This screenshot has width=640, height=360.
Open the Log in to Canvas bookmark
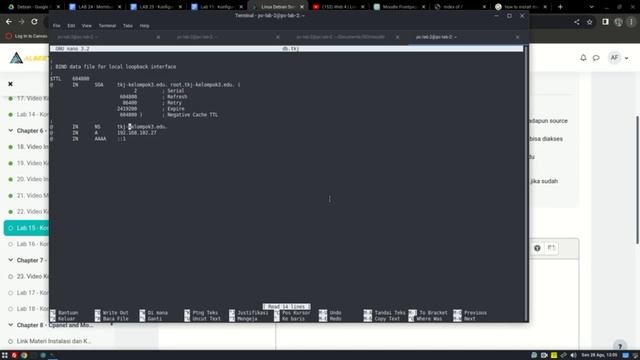[27, 36]
